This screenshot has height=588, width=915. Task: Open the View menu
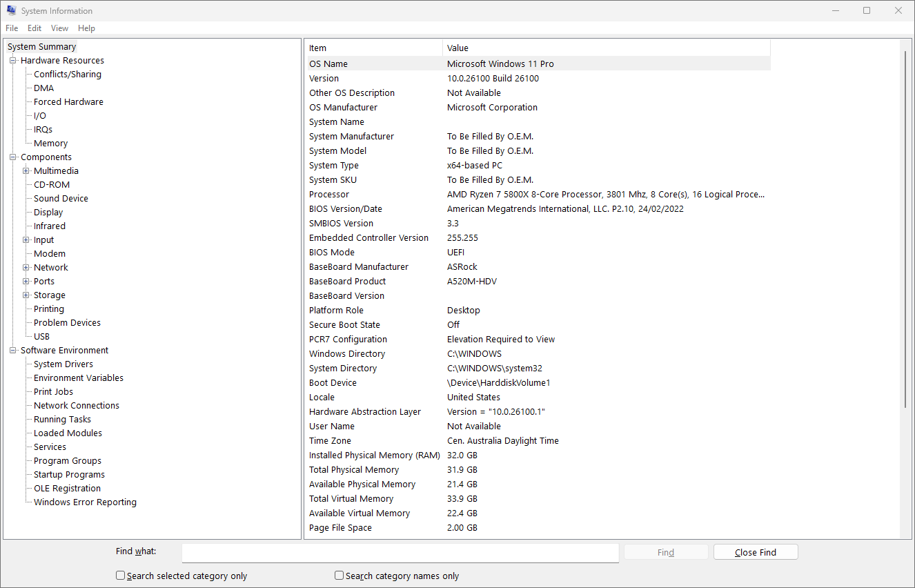tap(59, 28)
